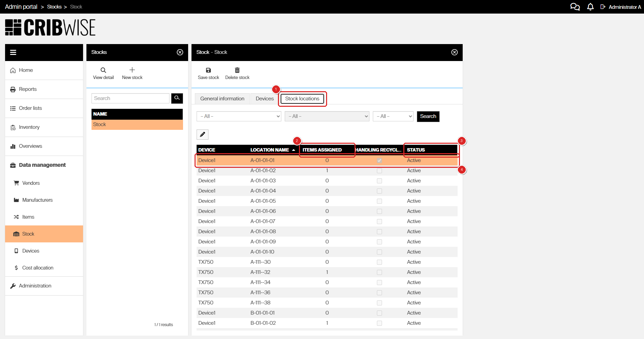Viewport: 644px width, 339px height.
Task: Toggle recycling checkbox for A-01-01-04
Action: (x=379, y=191)
